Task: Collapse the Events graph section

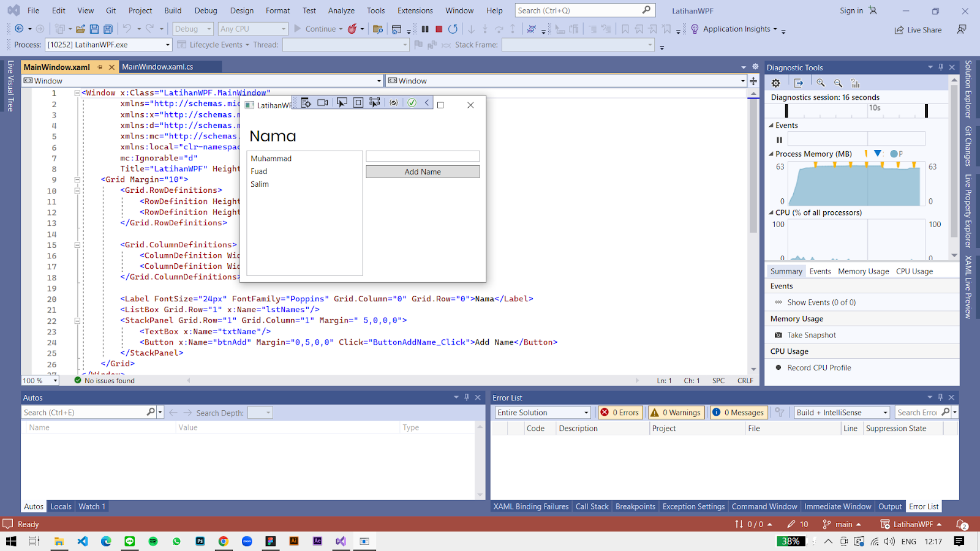Action: pyautogui.click(x=772, y=126)
